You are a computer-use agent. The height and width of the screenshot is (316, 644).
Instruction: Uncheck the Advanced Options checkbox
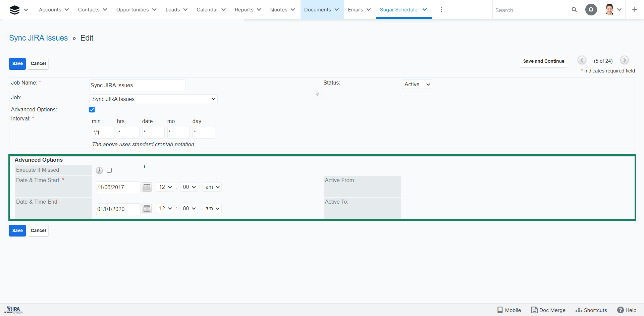[x=92, y=110]
